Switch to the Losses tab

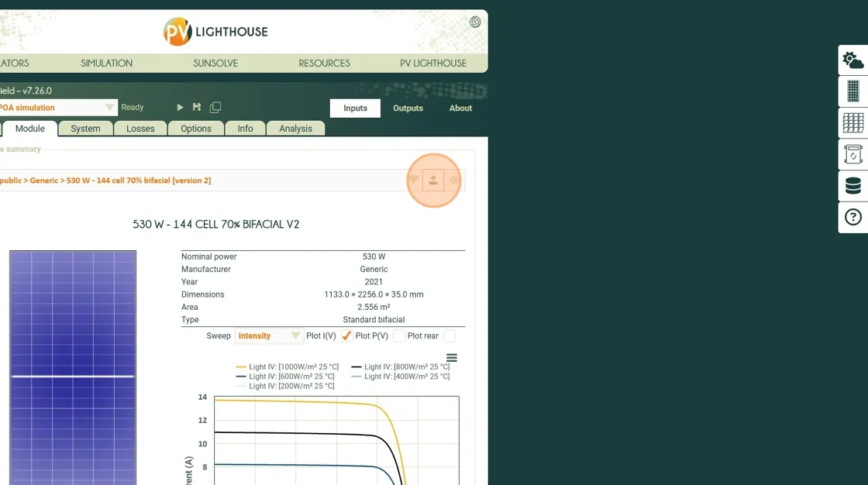[x=140, y=129]
